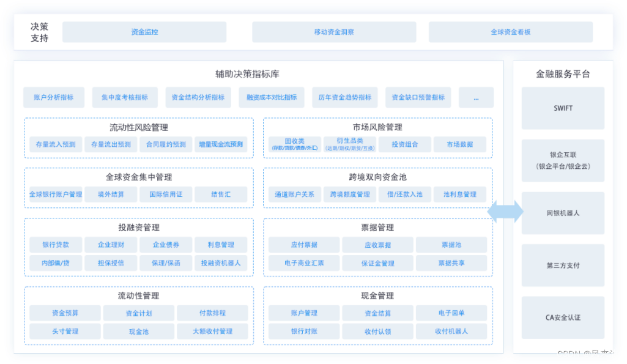The height and width of the screenshot is (364, 627).
Task: Click the ellipsis more indicators box
Action: pyautogui.click(x=476, y=97)
